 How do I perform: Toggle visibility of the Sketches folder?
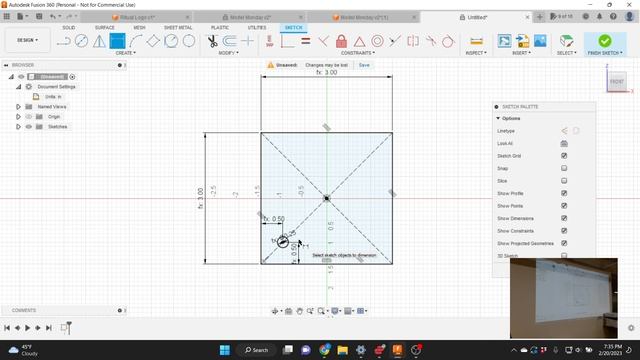pyautogui.click(x=29, y=127)
